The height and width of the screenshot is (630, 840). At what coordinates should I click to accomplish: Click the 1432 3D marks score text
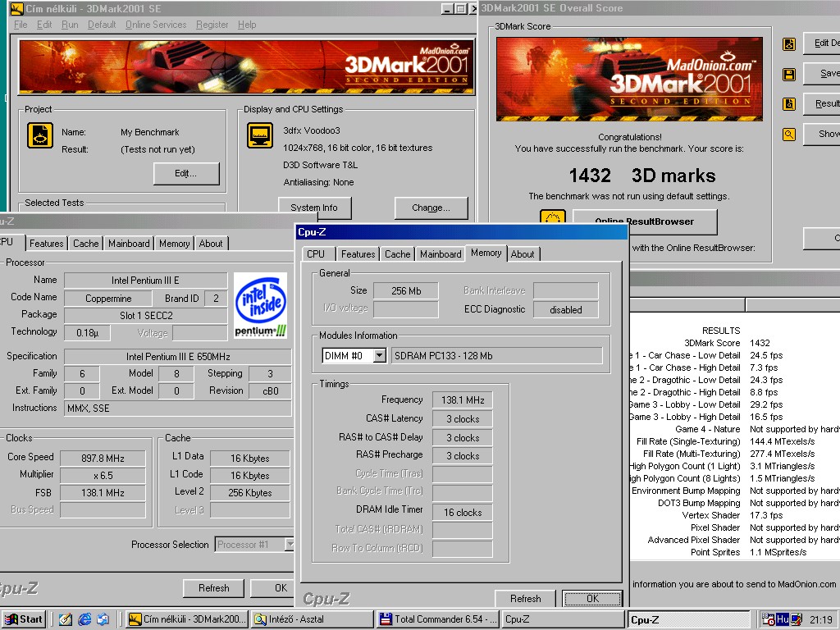[641, 176]
